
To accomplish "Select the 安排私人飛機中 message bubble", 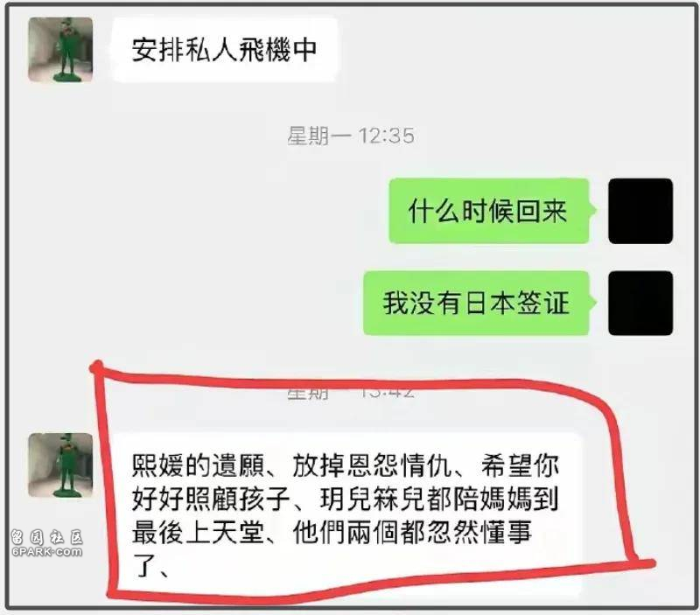I will pyautogui.click(x=224, y=50).
